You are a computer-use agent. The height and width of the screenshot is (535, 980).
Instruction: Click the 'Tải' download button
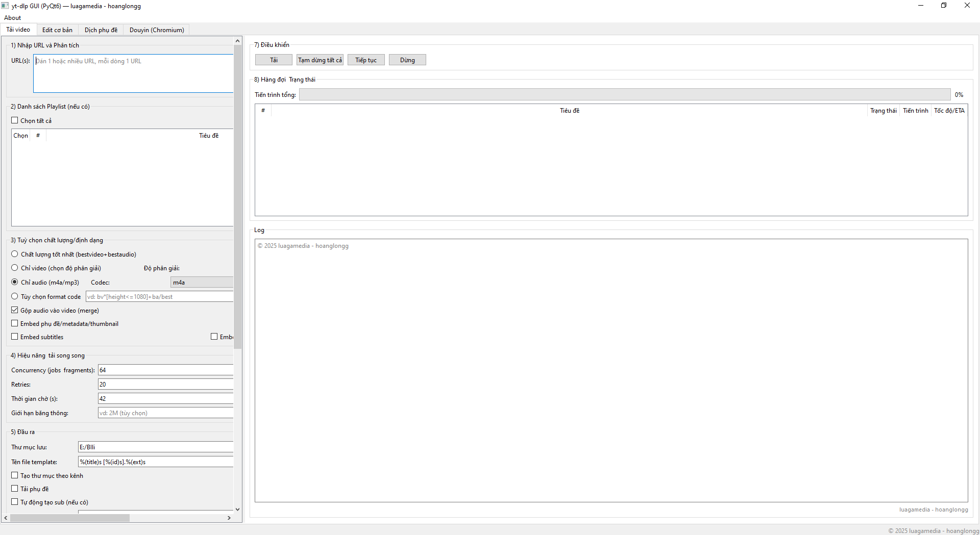(274, 60)
